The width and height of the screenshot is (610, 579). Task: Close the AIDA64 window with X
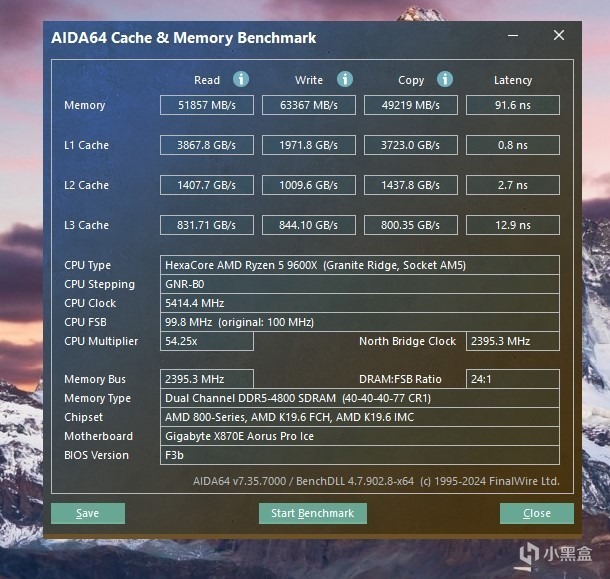(x=559, y=35)
